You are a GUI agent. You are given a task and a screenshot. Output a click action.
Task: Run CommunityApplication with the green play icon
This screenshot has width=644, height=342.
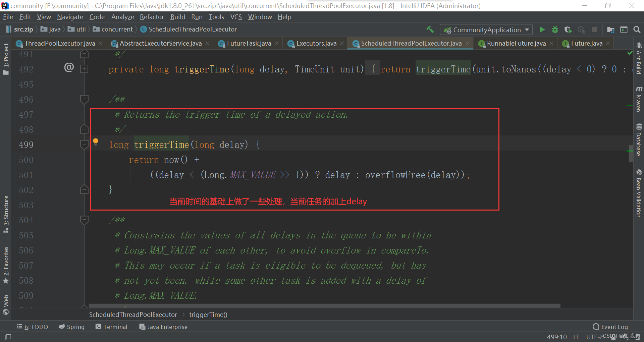click(542, 30)
